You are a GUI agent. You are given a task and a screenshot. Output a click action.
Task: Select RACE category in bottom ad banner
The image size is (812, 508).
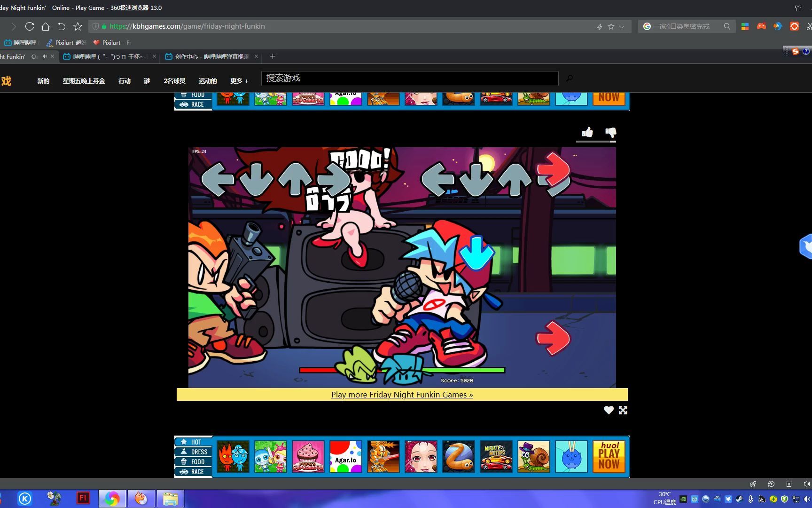[194, 472]
